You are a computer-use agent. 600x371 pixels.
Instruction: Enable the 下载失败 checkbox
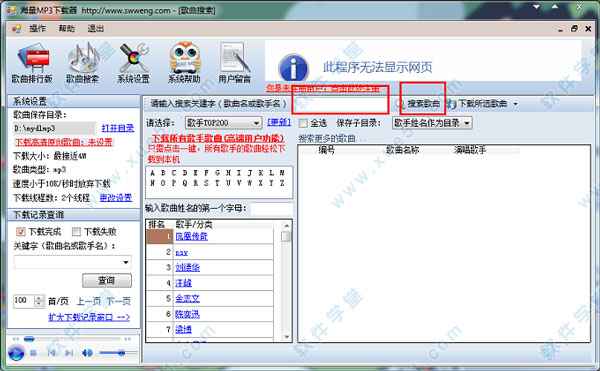[x=77, y=231]
